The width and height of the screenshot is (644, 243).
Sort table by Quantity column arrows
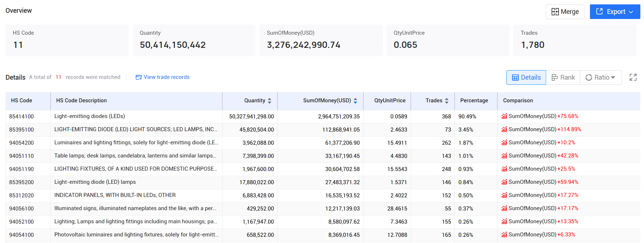(270, 101)
